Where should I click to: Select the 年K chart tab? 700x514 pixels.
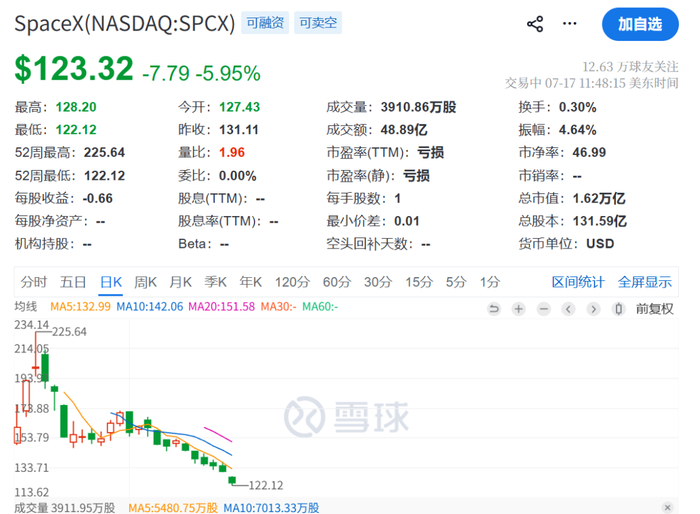click(x=250, y=282)
